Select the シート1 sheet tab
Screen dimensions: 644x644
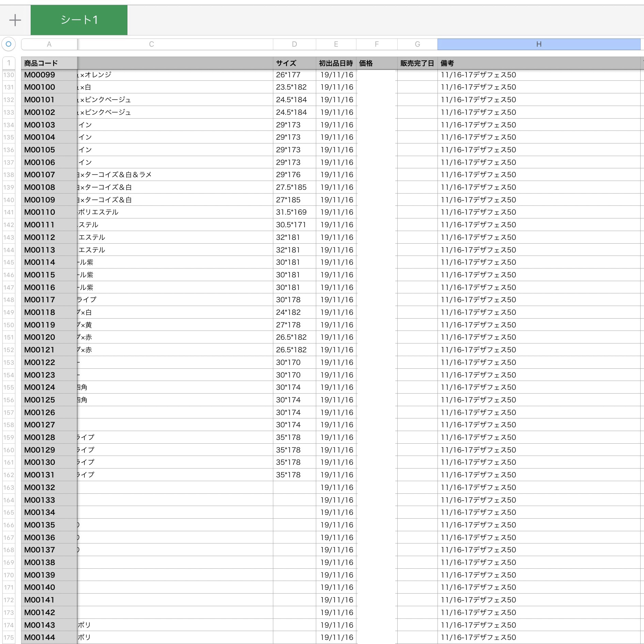click(79, 20)
